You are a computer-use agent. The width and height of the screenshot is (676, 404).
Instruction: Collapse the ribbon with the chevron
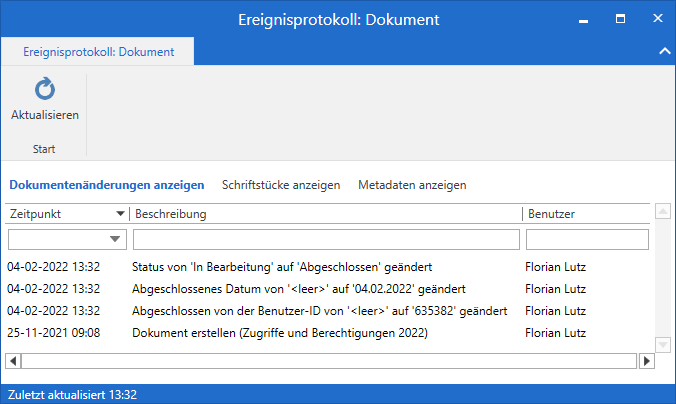coord(664,51)
